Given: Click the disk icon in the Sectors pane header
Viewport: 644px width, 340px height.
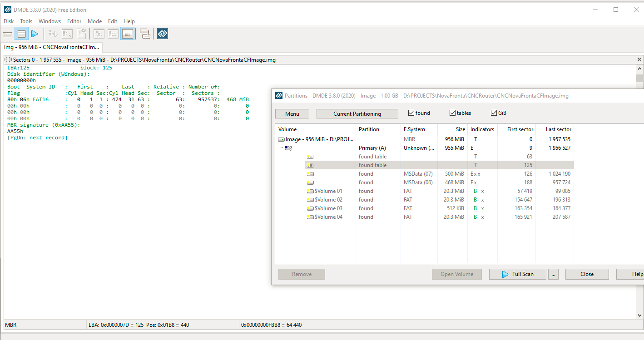Looking at the screenshot, I should click(8, 59).
